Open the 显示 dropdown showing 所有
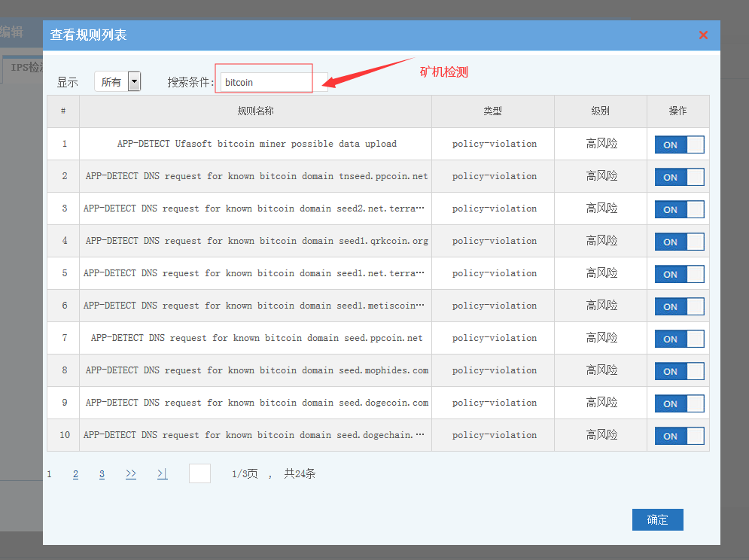This screenshot has height=560, width=749. point(117,81)
